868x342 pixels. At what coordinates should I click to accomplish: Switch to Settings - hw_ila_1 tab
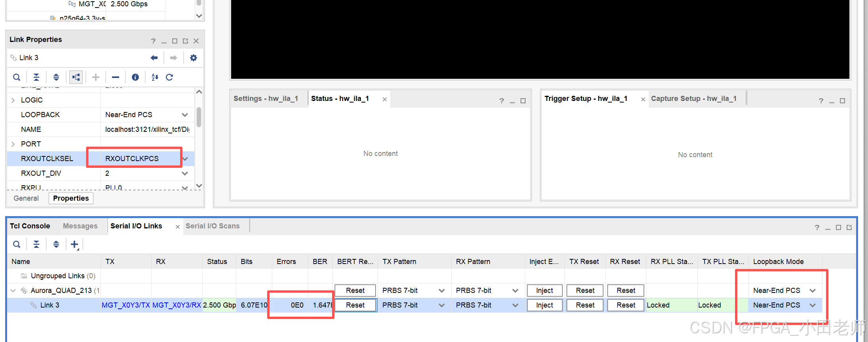266,99
